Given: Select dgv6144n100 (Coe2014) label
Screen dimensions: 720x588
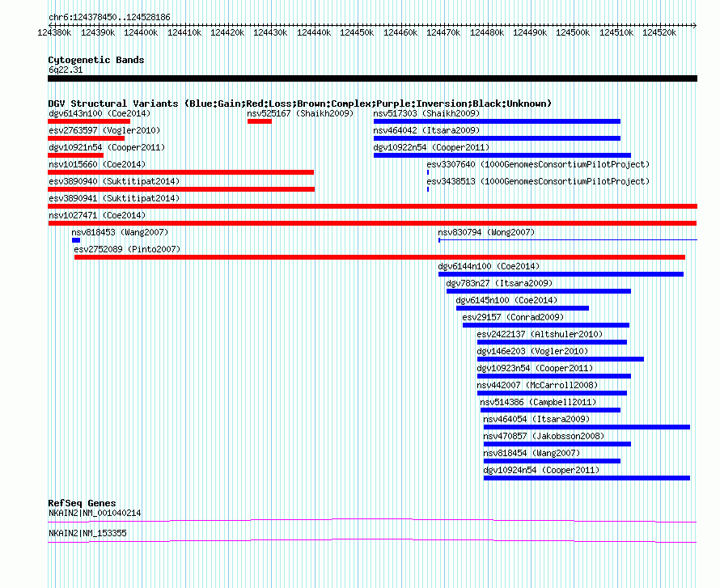Looking at the screenshot, I should pos(489,266).
